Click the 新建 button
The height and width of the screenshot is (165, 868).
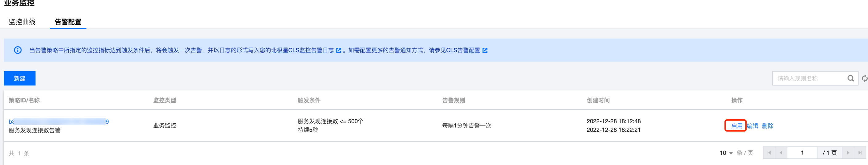click(19, 78)
